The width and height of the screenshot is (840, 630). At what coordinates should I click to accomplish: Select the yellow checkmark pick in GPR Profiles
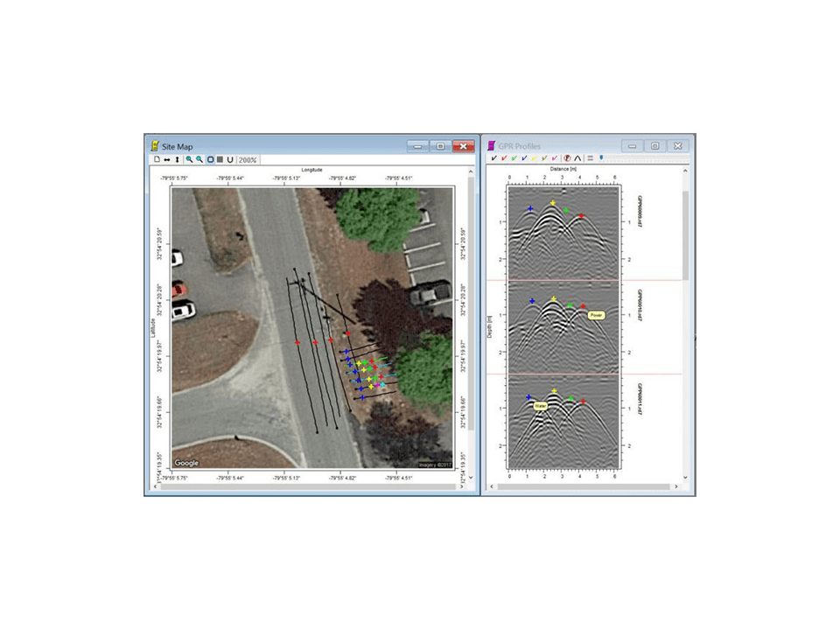(x=535, y=158)
